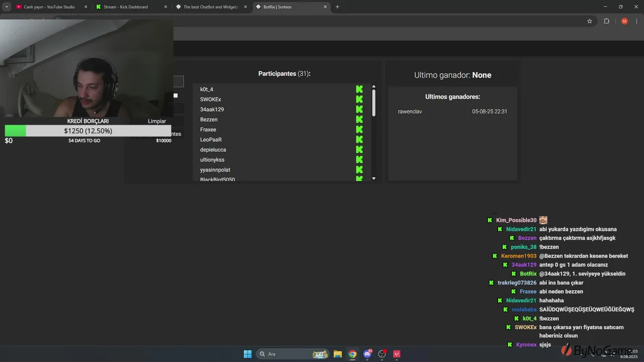Switch to the Stream - Kick Dashboard tab
This screenshot has height=362, width=644.
[x=132, y=7]
